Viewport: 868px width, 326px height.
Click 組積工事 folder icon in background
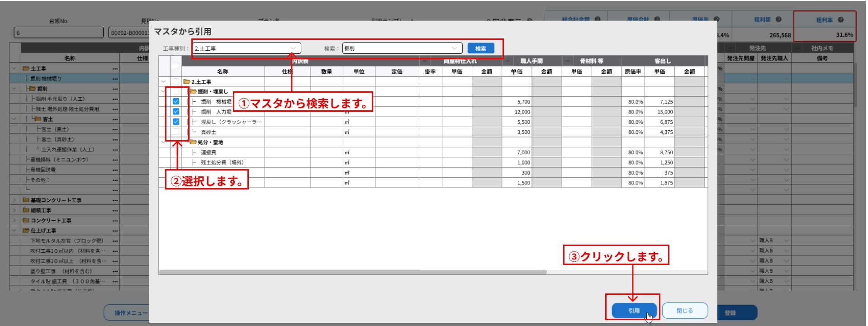tap(26, 210)
